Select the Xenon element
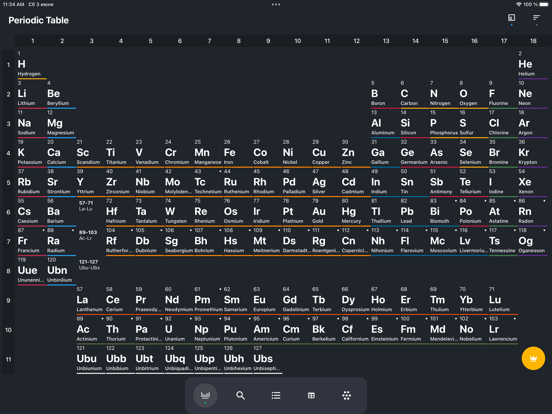 (533, 183)
